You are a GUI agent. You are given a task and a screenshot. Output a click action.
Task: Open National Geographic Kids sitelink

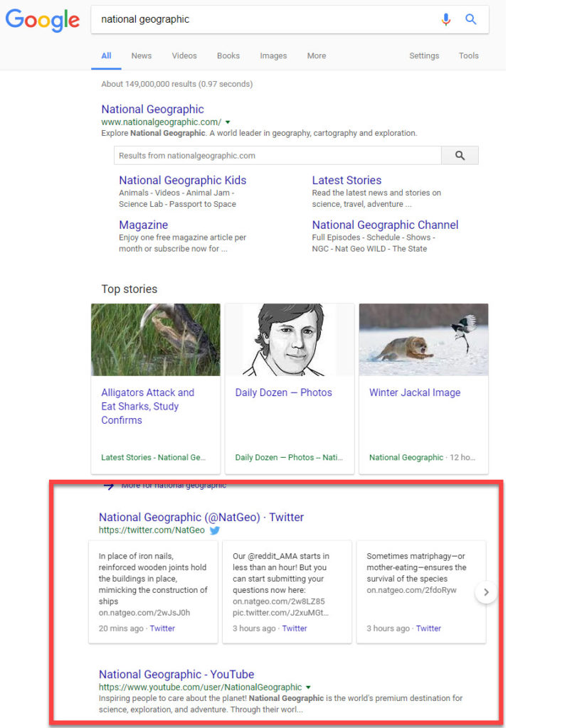click(183, 180)
